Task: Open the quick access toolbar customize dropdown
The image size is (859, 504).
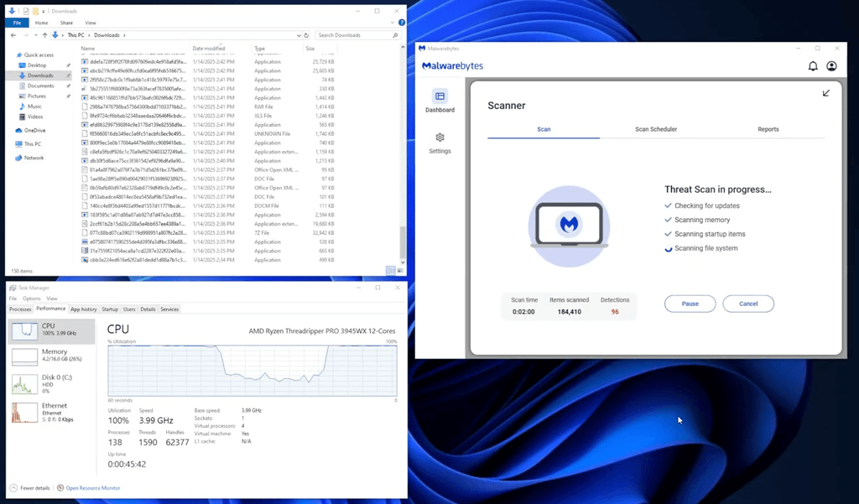Action: [44, 11]
